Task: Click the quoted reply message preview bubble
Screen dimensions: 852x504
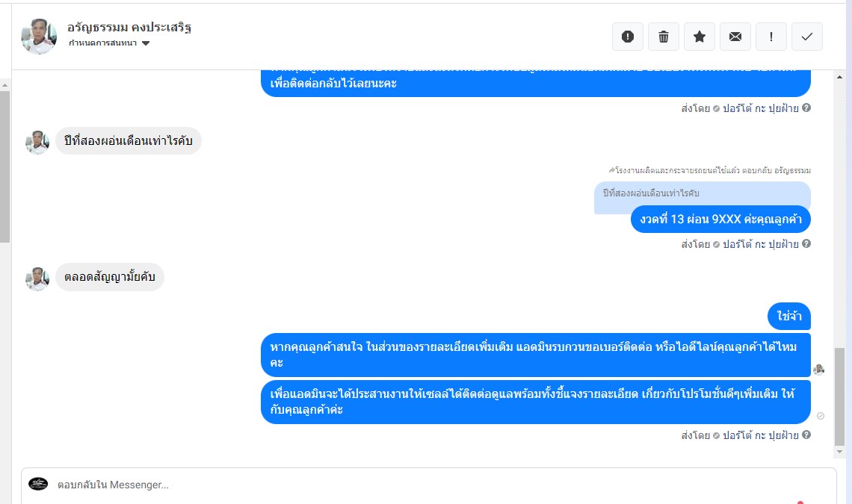Action: point(701,194)
